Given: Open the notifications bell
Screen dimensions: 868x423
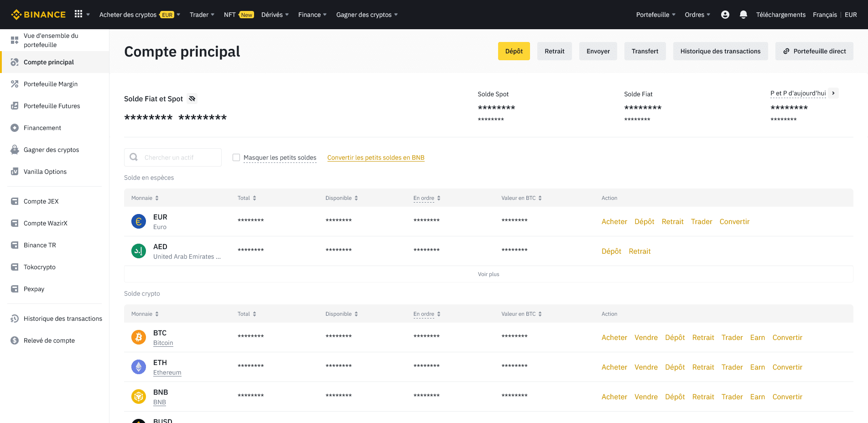Looking at the screenshot, I should tap(743, 15).
